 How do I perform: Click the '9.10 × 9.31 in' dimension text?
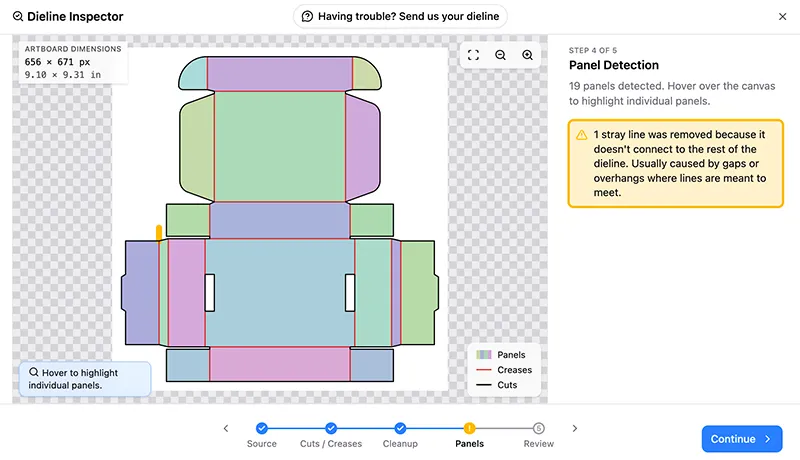click(x=63, y=74)
